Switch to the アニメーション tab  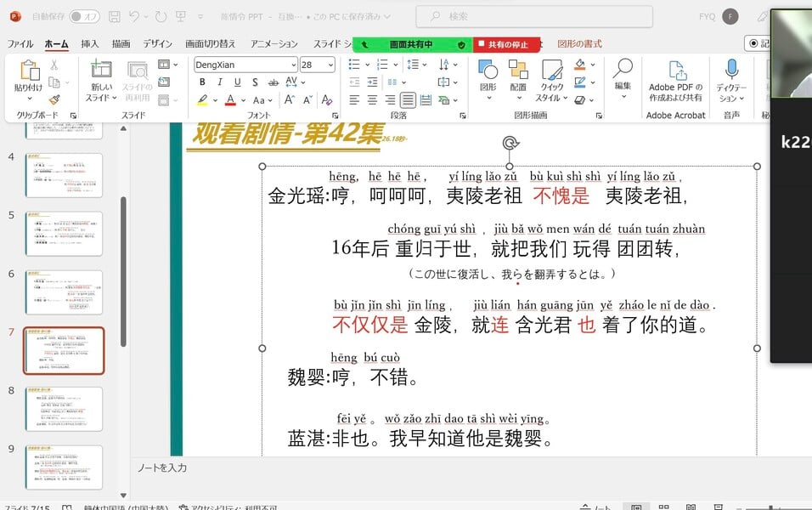pyautogui.click(x=273, y=44)
